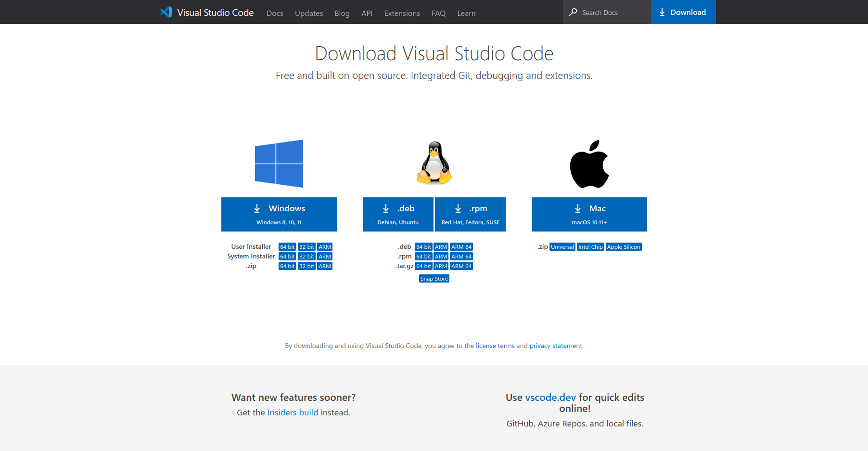Visit the Extensions page
This screenshot has width=868, height=451.
(402, 13)
